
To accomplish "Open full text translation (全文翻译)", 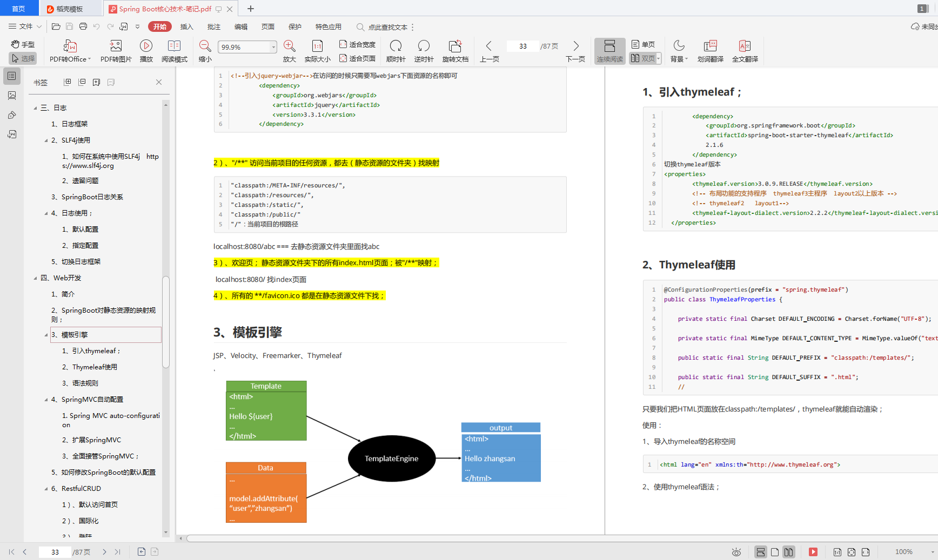I will (745, 51).
